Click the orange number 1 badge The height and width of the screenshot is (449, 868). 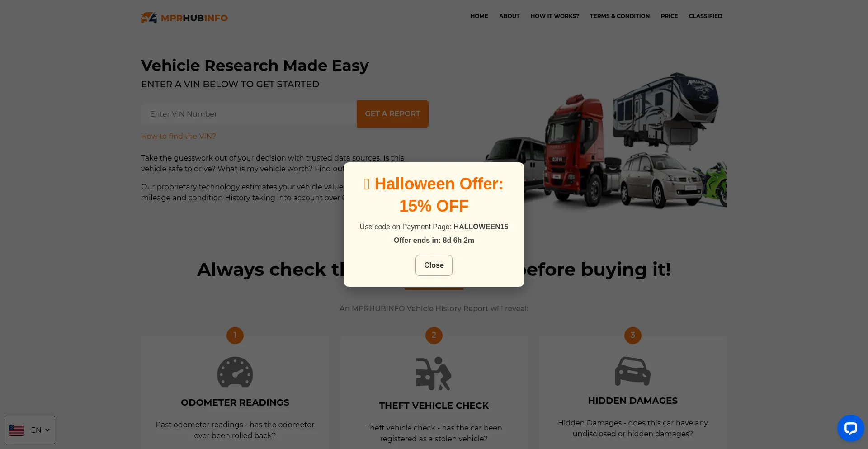(235, 335)
